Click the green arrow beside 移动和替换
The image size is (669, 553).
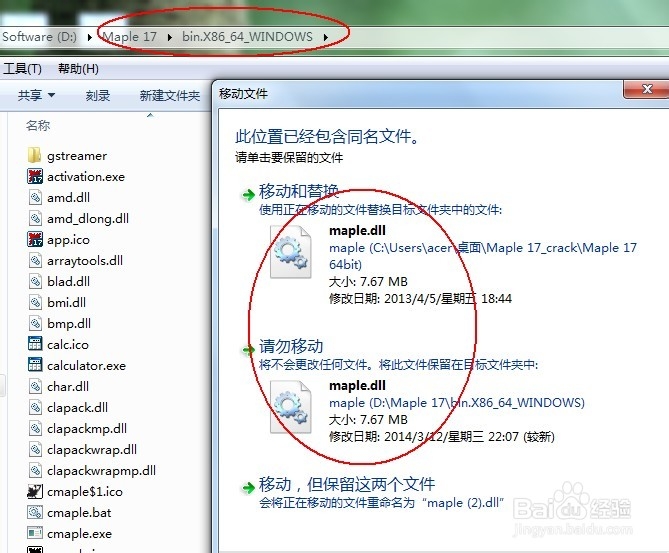tap(248, 195)
